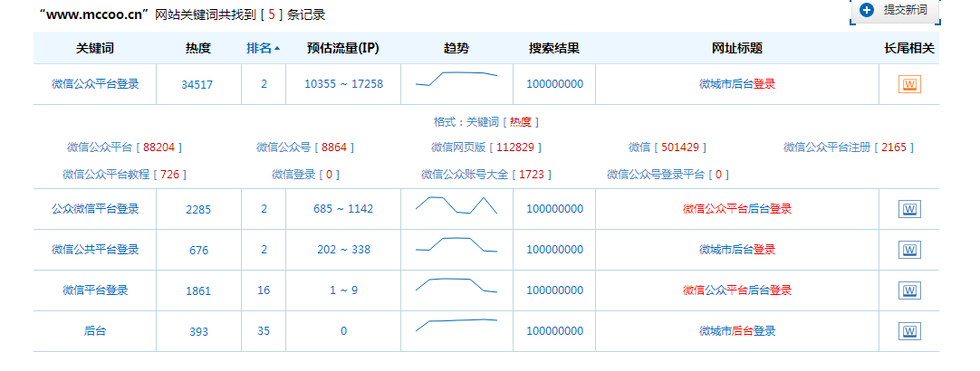Open 微城市后台登录 title in first row
Image resolution: width=980 pixels, height=371 pixels.
(737, 83)
